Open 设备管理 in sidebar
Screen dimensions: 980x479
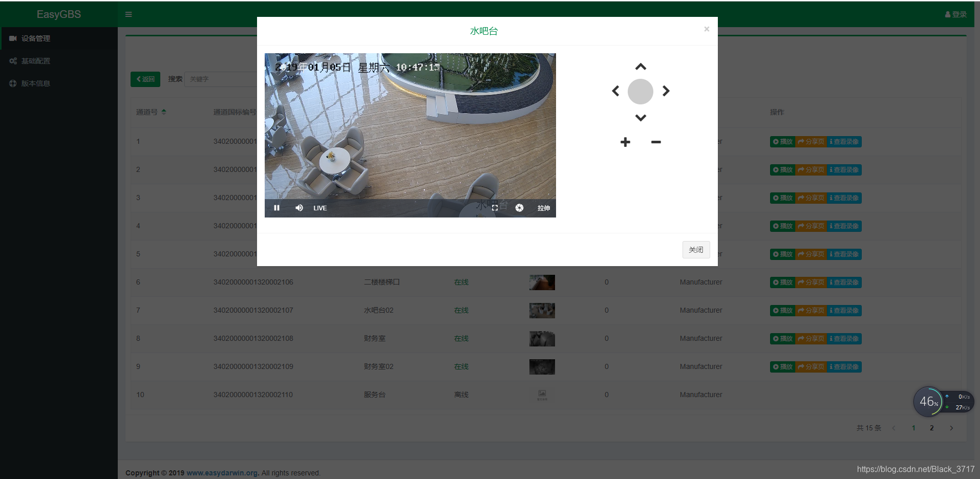tap(59, 38)
